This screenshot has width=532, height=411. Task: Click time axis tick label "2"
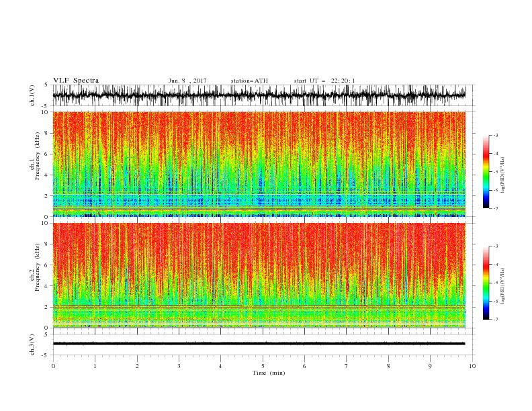[x=137, y=366]
